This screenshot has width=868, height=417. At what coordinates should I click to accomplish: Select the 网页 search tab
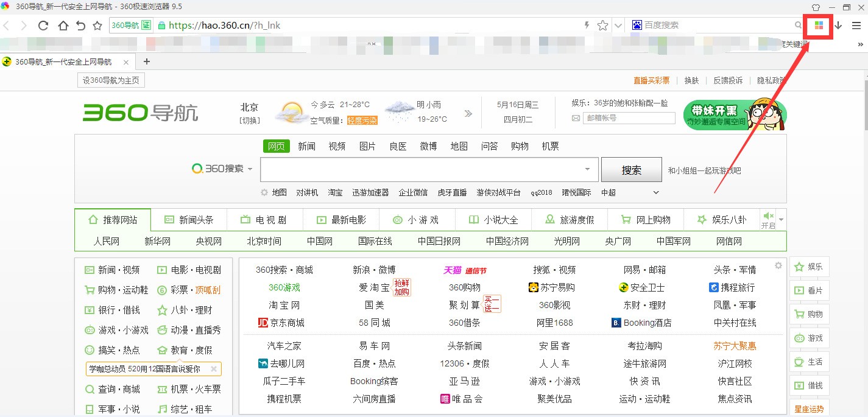click(277, 146)
